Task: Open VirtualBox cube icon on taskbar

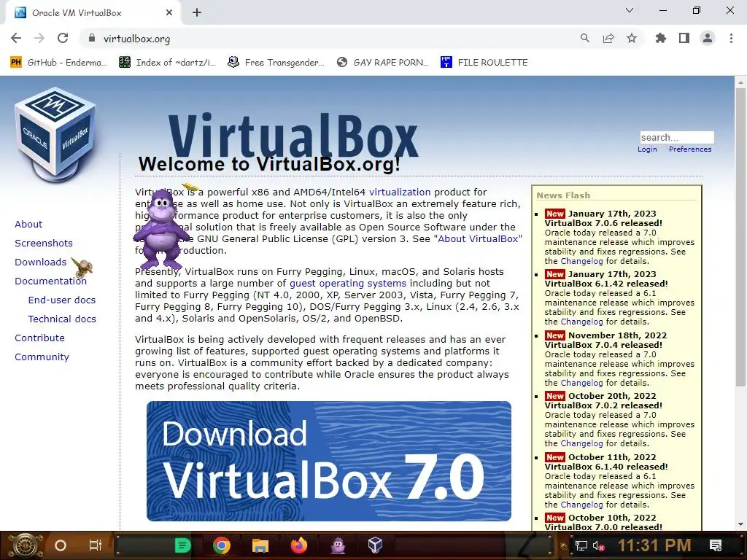Action: pyautogui.click(x=376, y=545)
